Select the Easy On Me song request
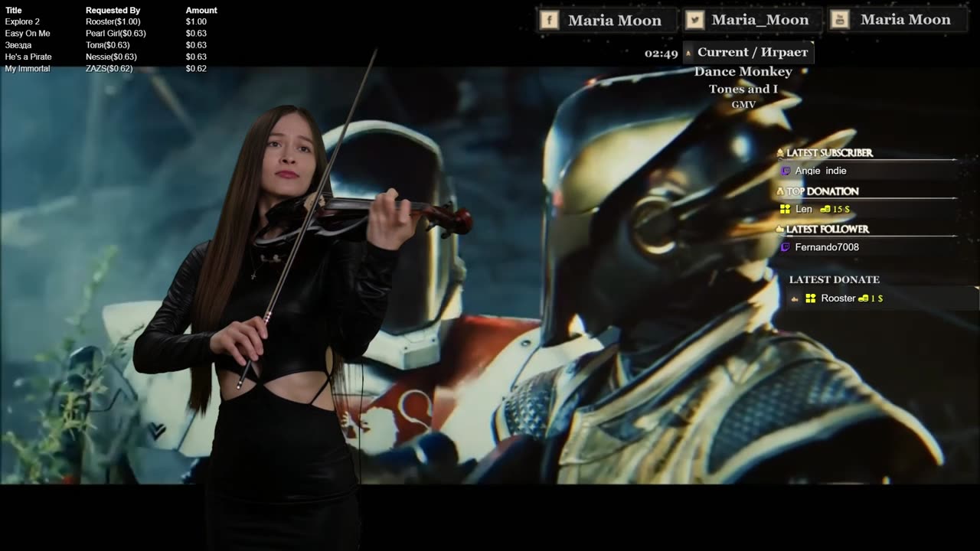The image size is (980, 551). coord(28,34)
